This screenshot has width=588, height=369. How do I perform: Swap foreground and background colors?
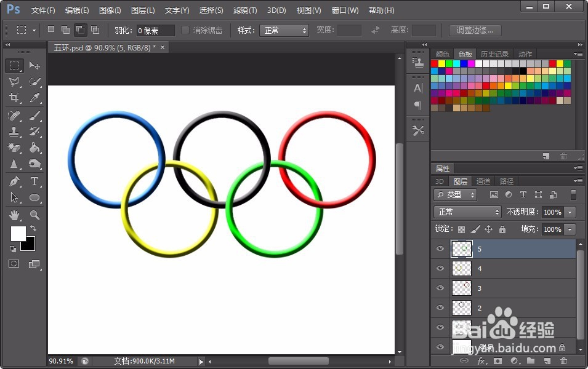pos(33,228)
